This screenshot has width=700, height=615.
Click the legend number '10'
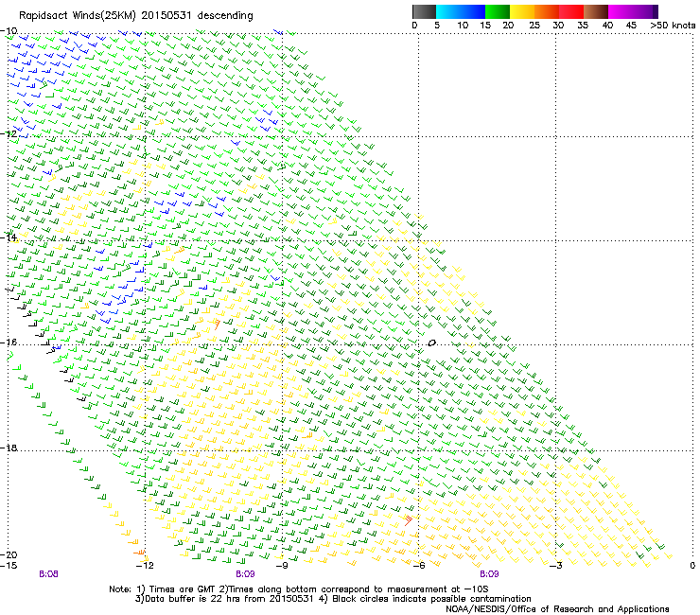point(463,26)
